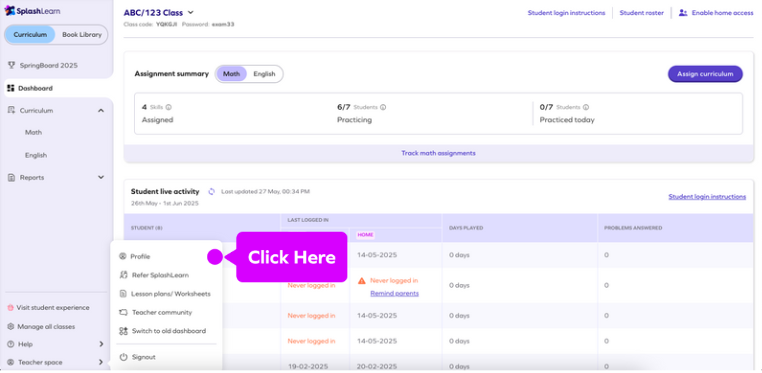
Task: Select Math in assignment summary toggle
Action: pyautogui.click(x=231, y=74)
